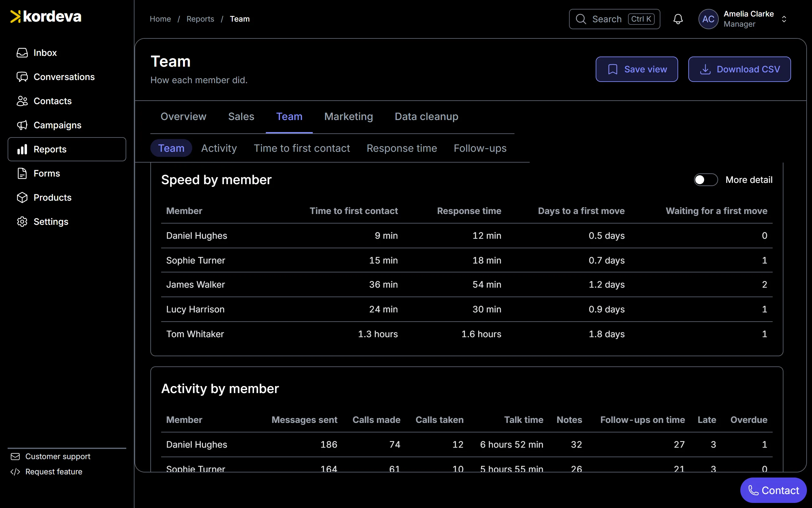The width and height of the screenshot is (812, 508).
Task: Go to Home breadcrumb
Action: [x=160, y=19]
